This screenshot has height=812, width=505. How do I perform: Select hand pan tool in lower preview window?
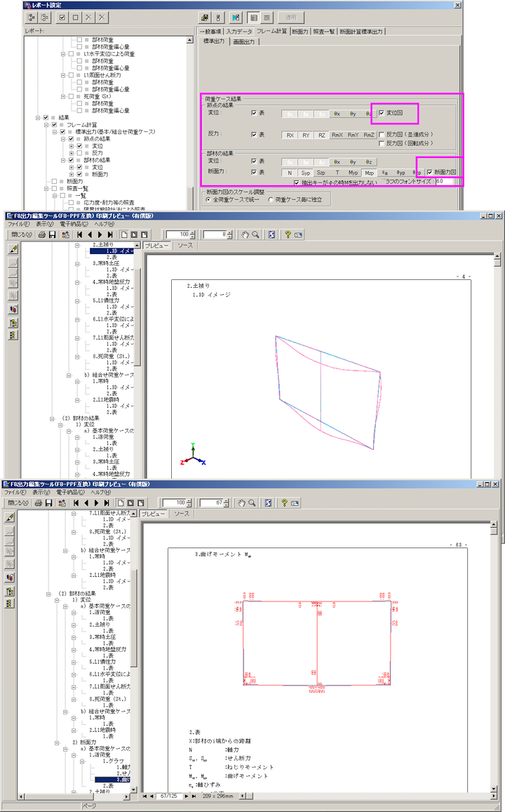tap(242, 502)
